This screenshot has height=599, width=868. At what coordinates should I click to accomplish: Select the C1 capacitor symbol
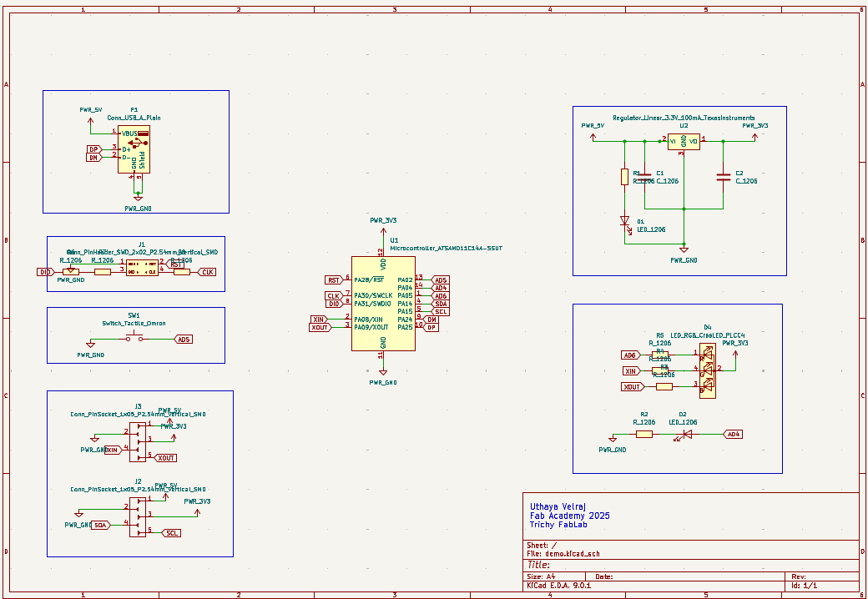644,177
